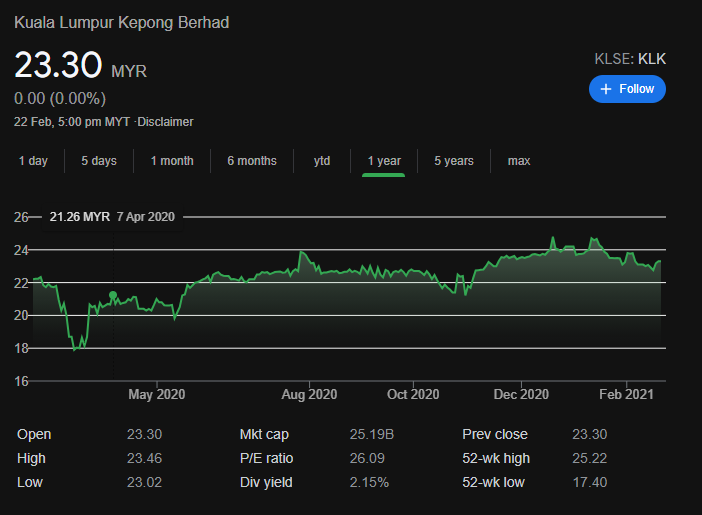Select the 1 day time range tab

click(33, 161)
